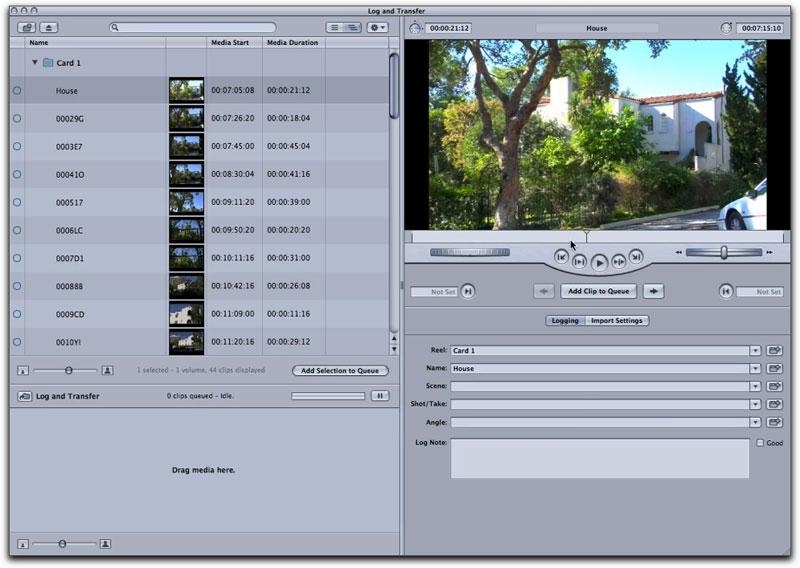800x568 pixels.
Task: Toggle status circle for 000888 clip
Action: pyautogui.click(x=17, y=286)
